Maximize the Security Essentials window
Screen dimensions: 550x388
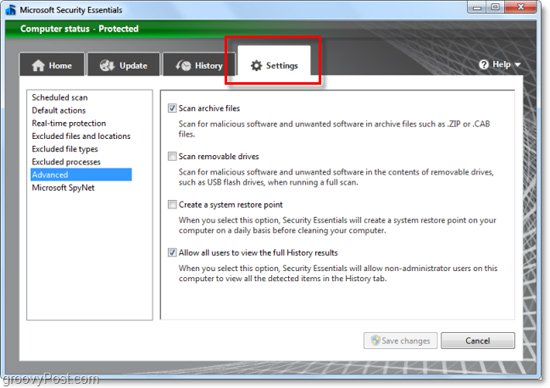pyautogui.click(x=495, y=7)
